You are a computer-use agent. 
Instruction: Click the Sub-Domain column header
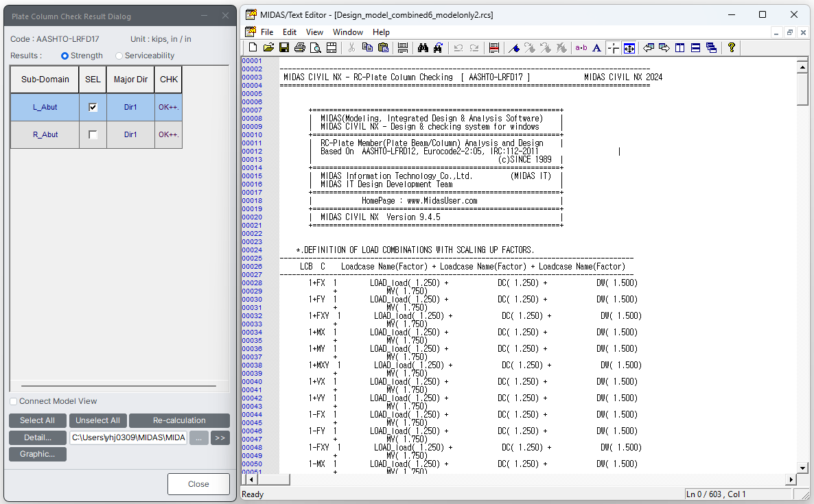coord(45,80)
